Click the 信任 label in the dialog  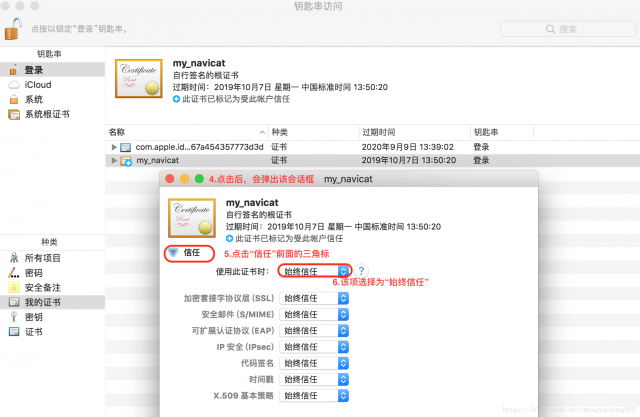[x=192, y=253]
